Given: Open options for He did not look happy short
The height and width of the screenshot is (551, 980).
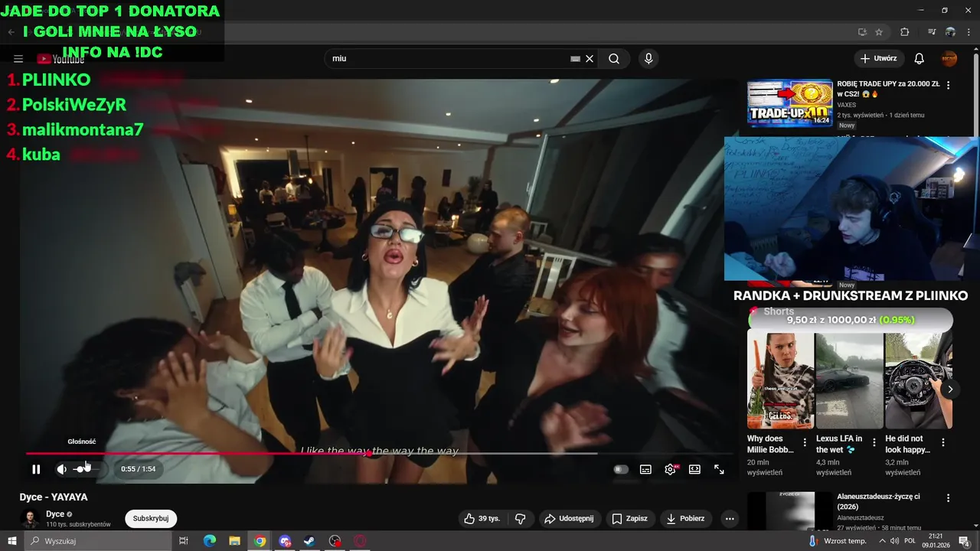Looking at the screenshot, I should click(943, 442).
